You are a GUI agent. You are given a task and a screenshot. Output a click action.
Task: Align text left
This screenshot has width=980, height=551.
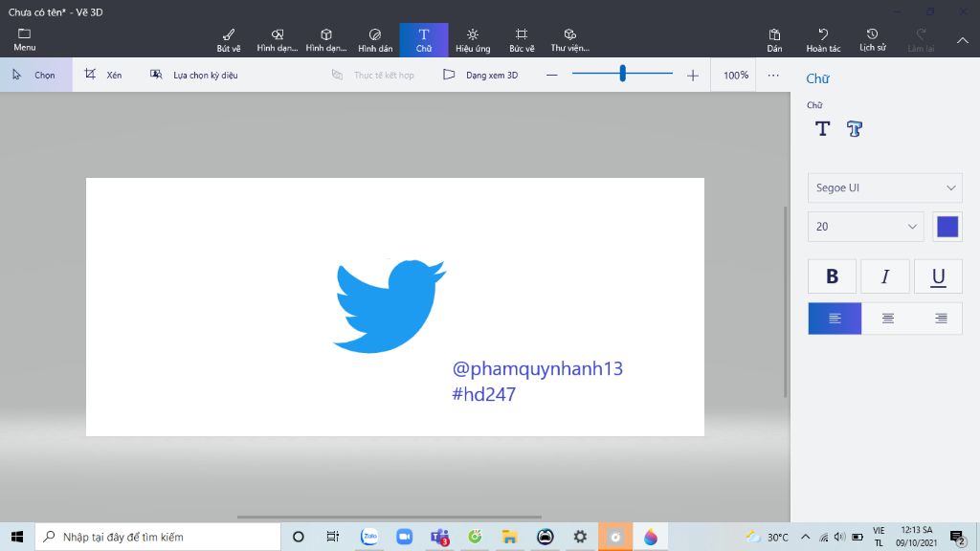(835, 319)
